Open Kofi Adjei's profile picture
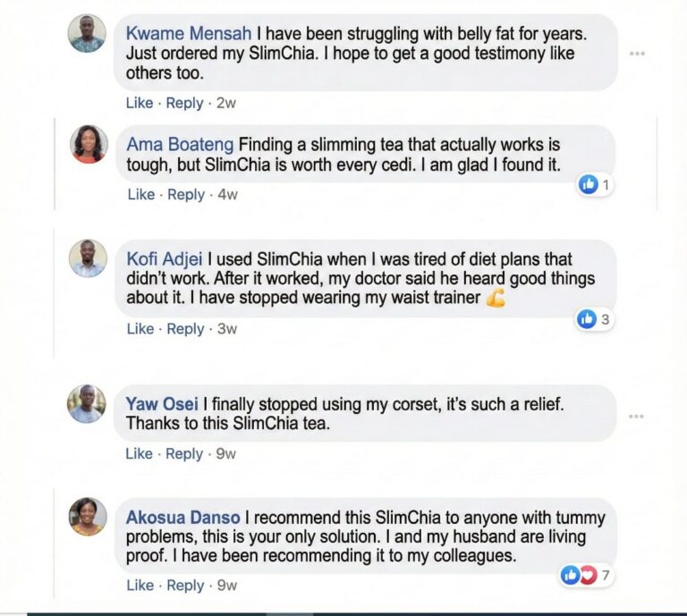The width and height of the screenshot is (687, 616). [89, 258]
